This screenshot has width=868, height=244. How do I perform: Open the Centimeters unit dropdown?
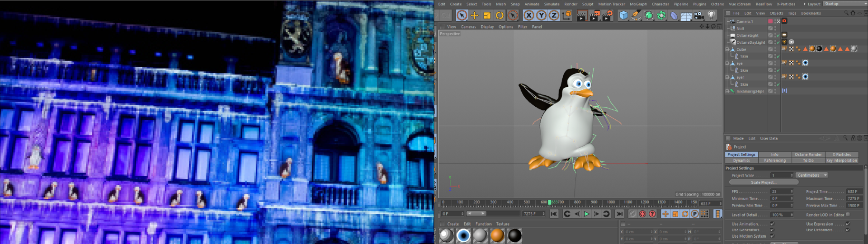[811, 175]
